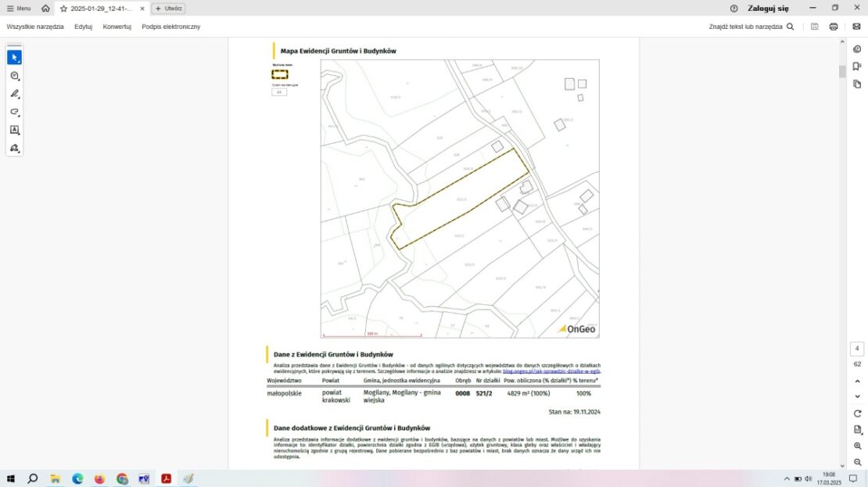Activate the freehand draw tool
Image resolution: width=868 pixels, height=487 pixels.
(x=14, y=113)
